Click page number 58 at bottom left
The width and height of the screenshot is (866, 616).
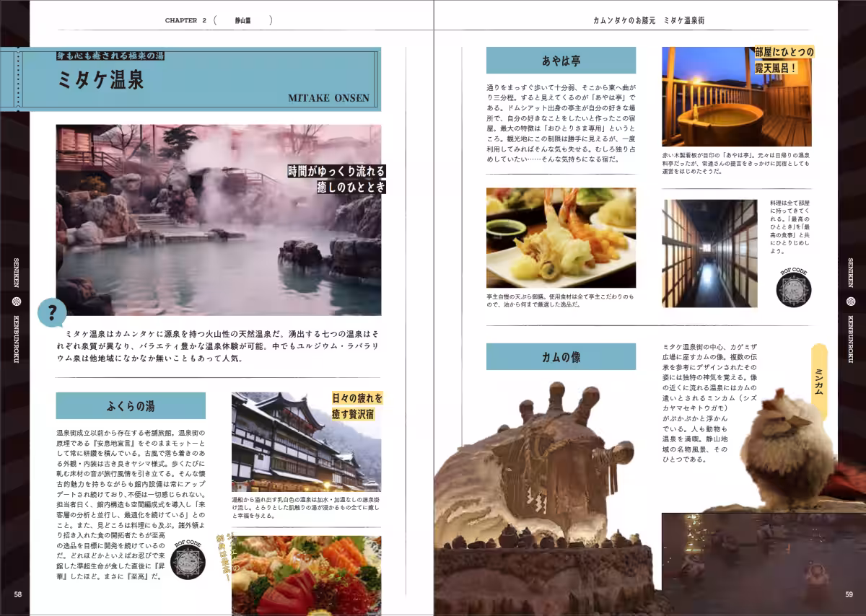17,596
